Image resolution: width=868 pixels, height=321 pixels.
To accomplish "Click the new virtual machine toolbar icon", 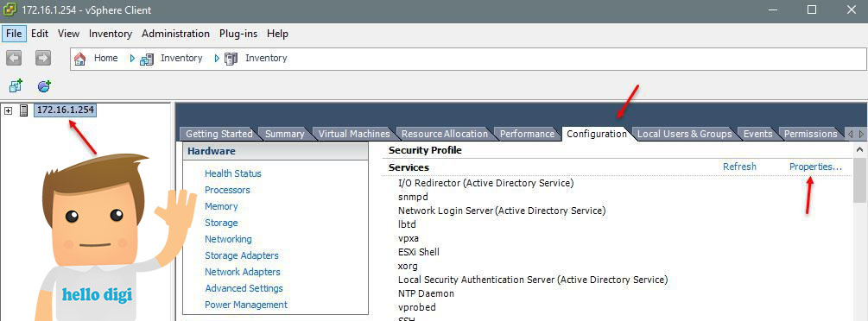I will tap(16, 85).
